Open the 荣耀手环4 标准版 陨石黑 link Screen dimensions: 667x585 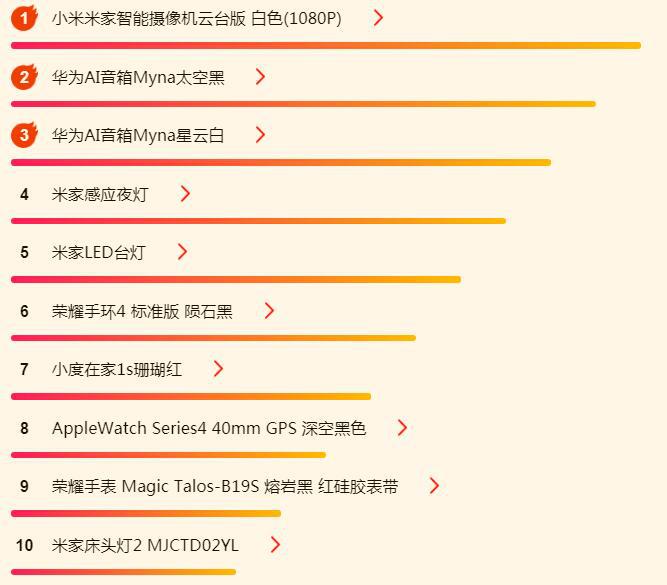point(142,311)
